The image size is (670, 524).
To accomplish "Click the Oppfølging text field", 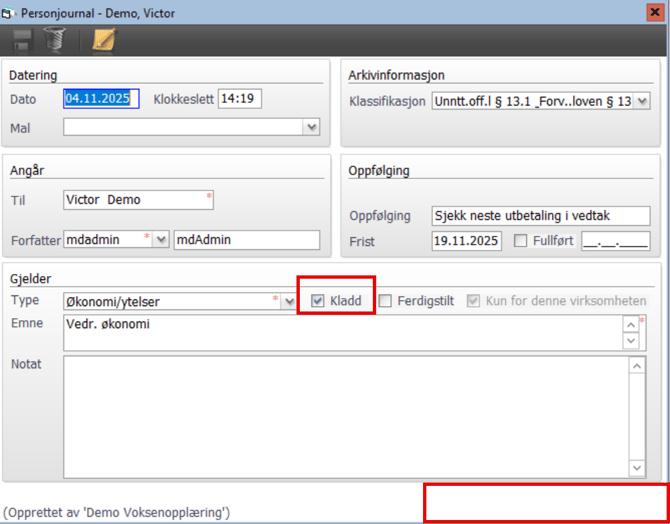I will click(x=540, y=216).
